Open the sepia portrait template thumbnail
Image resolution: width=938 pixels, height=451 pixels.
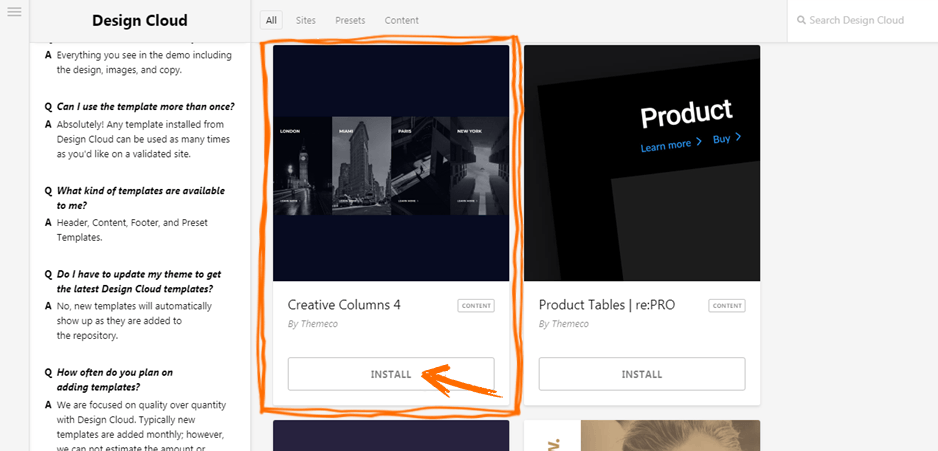tap(642, 435)
